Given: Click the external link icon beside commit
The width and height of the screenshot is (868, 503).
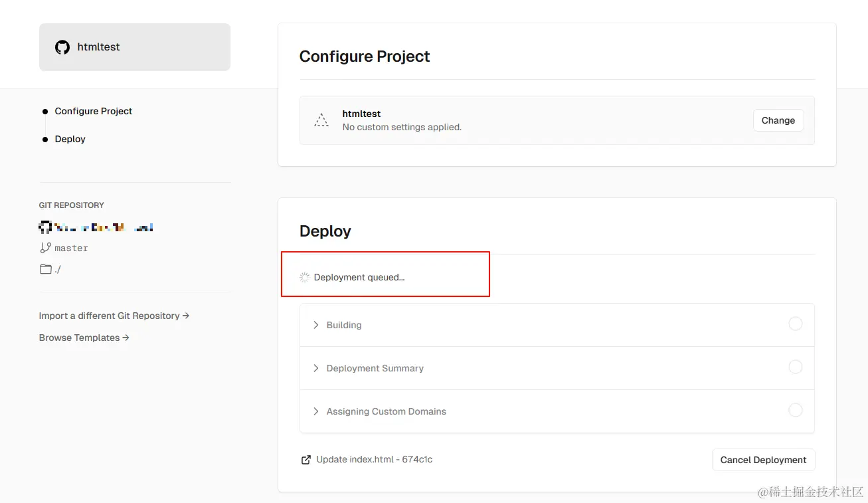Looking at the screenshot, I should [x=306, y=460].
